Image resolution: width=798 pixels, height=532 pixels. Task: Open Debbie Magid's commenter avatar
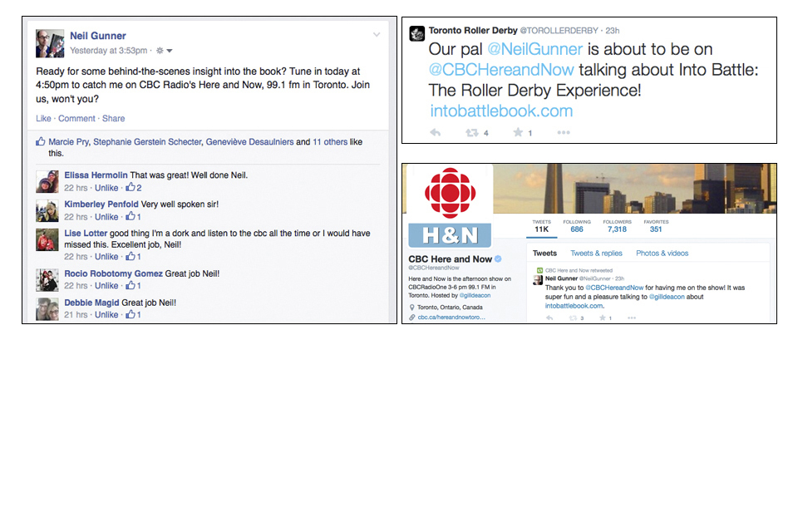[47, 309]
